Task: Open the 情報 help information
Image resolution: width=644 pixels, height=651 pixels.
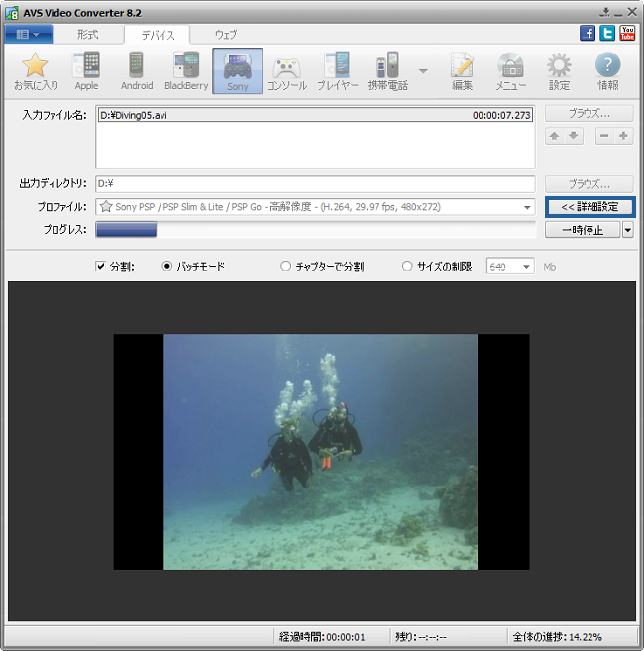Action: [x=608, y=71]
